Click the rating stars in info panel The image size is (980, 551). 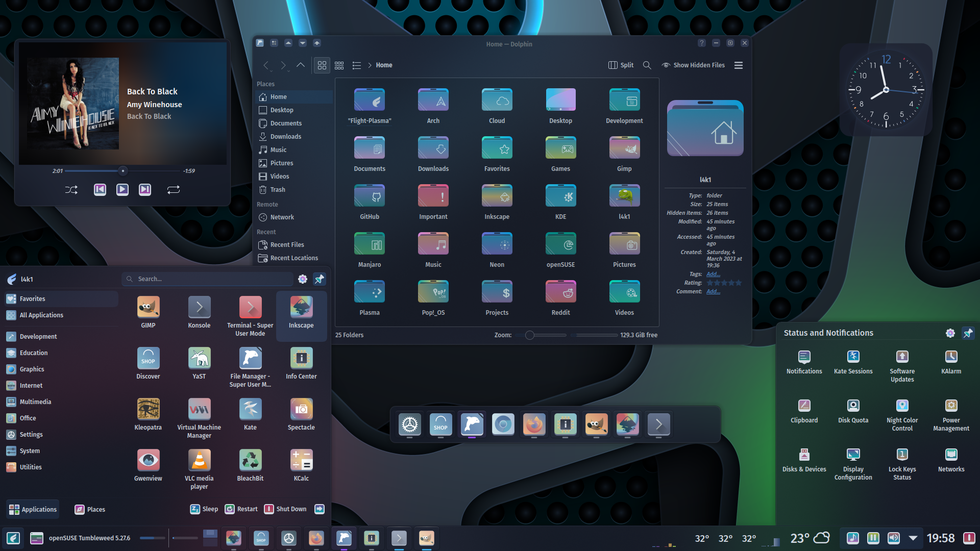pyautogui.click(x=724, y=283)
